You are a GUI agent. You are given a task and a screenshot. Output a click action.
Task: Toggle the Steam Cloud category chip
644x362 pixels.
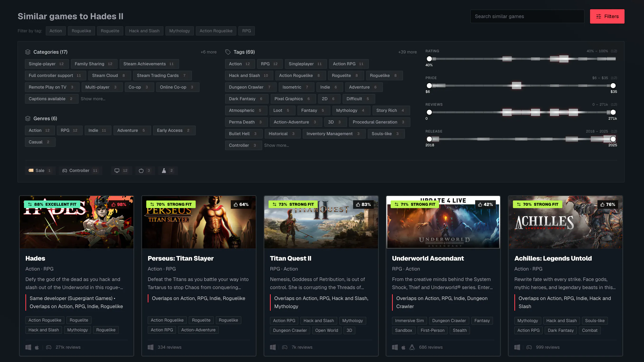(x=109, y=76)
